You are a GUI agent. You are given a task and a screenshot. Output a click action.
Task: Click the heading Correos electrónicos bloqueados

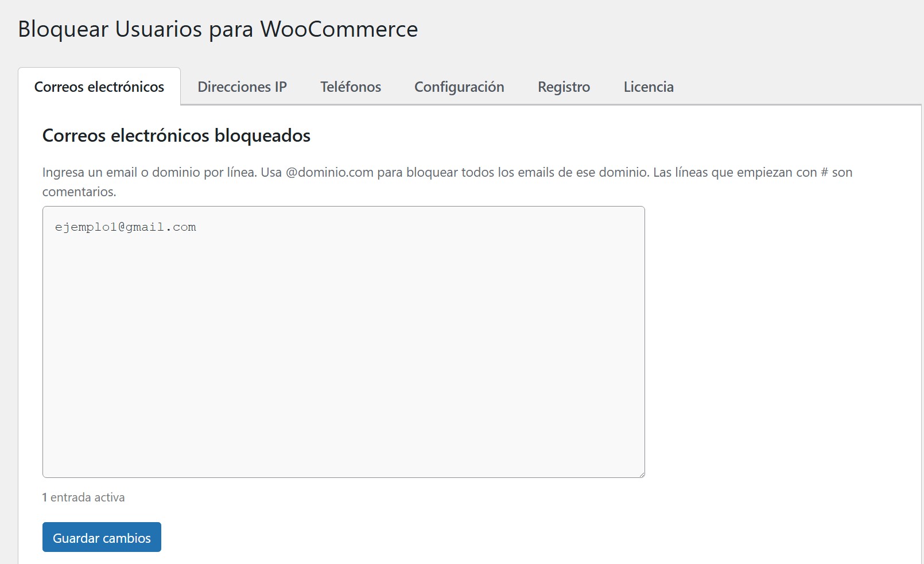176,136
